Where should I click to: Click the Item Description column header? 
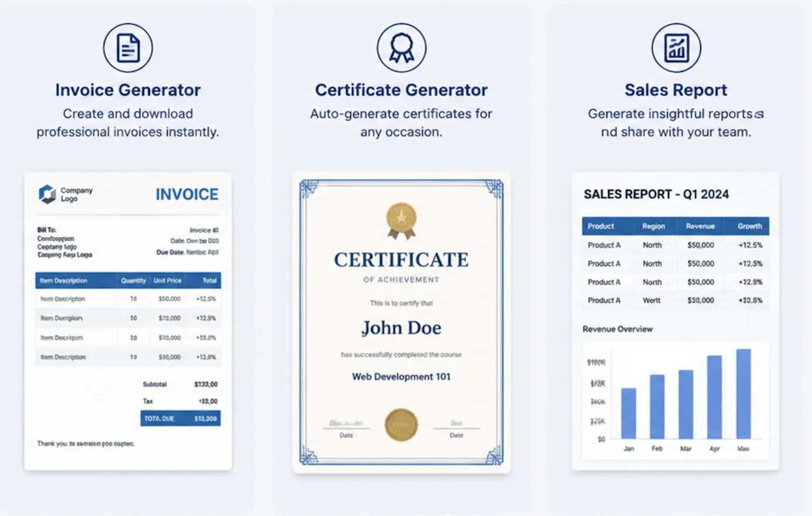point(63,280)
